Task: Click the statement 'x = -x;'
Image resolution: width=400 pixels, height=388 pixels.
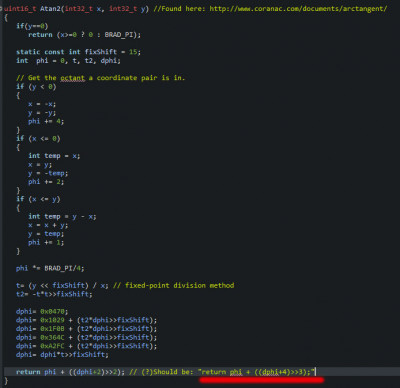Action: [42, 104]
